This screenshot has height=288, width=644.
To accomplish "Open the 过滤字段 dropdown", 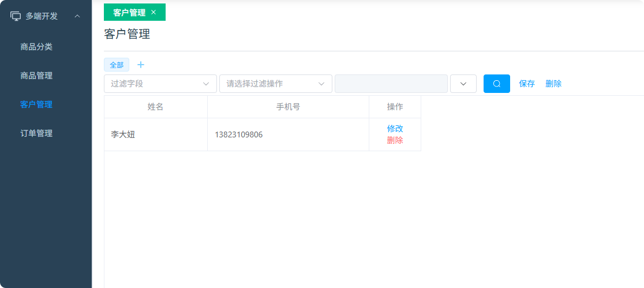I will click(160, 84).
